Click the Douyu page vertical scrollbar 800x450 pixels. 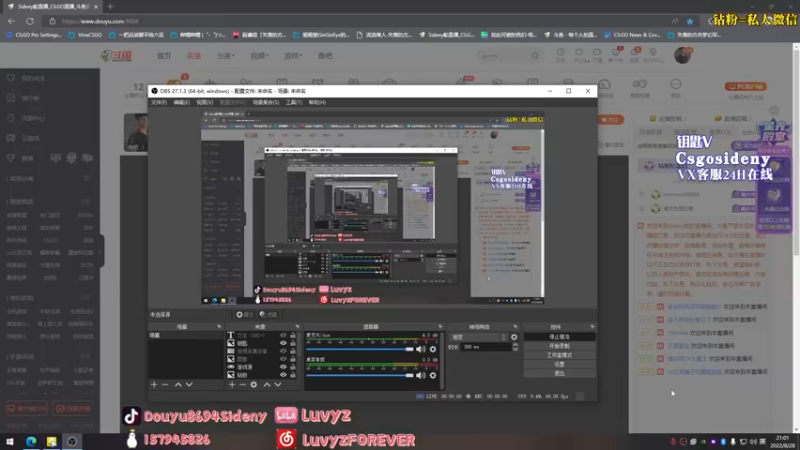click(796, 237)
